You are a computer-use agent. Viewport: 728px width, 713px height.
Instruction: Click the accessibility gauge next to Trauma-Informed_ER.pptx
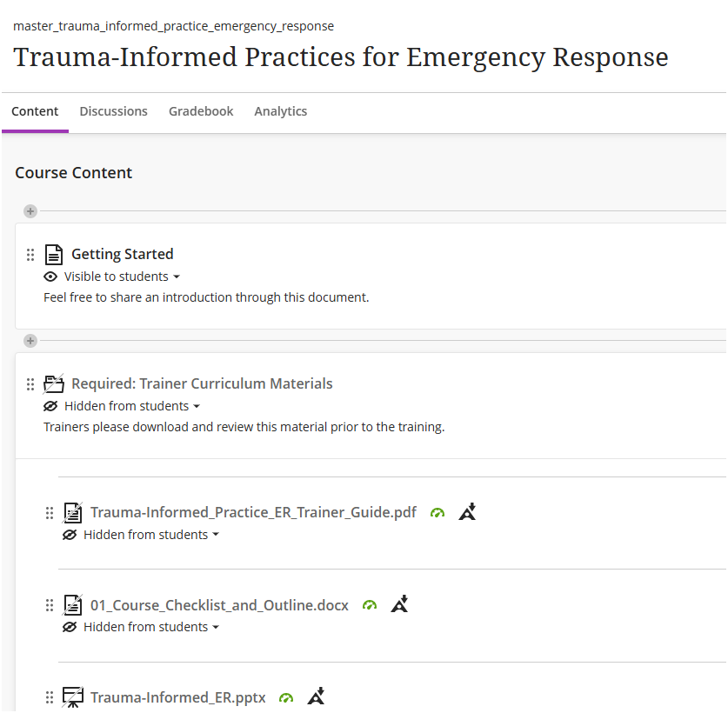click(x=286, y=697)
